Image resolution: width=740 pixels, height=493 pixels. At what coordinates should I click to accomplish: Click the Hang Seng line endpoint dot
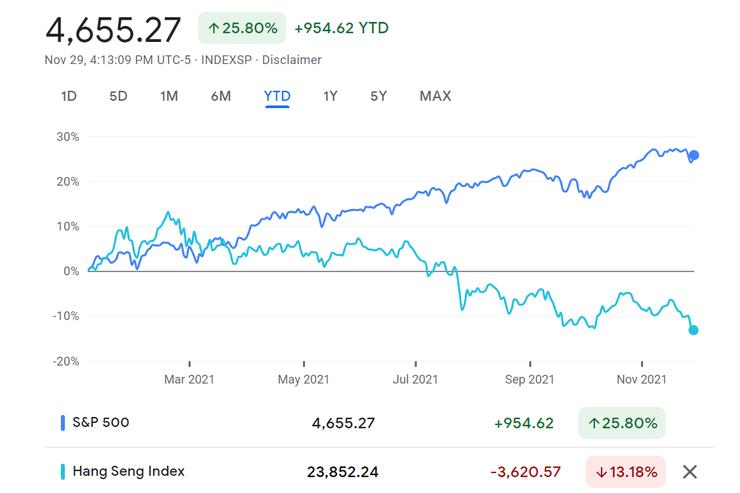click(693, 330)
